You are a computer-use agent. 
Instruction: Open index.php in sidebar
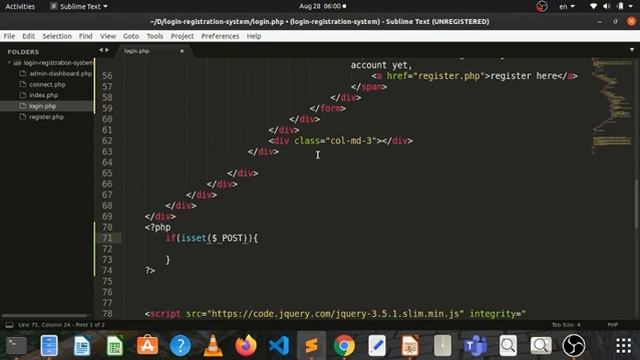(x=43, y=95)
